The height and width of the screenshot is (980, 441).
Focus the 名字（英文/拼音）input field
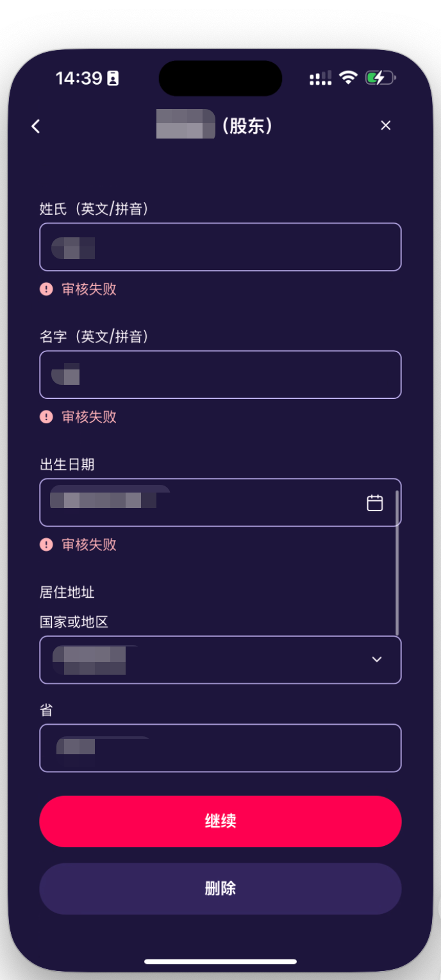pos(220,375)
